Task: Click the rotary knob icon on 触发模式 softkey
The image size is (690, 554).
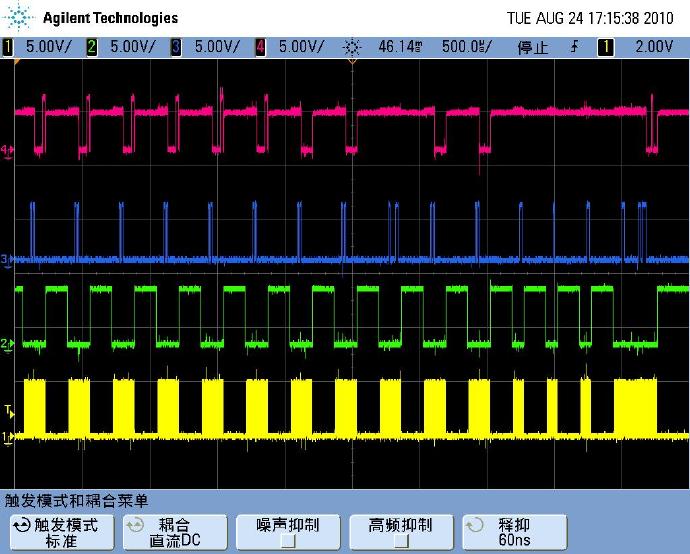Action: [x=22, y=525]
